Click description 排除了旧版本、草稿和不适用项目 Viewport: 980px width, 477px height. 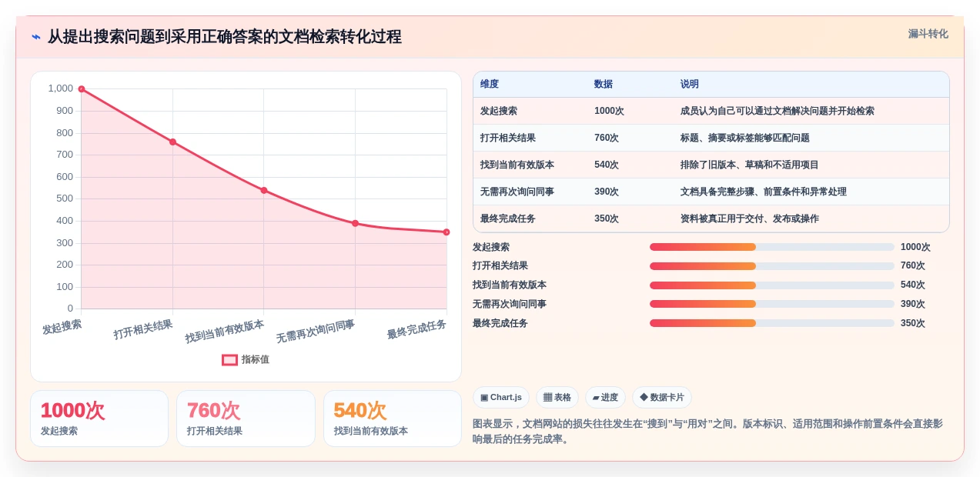pos(750,165)
